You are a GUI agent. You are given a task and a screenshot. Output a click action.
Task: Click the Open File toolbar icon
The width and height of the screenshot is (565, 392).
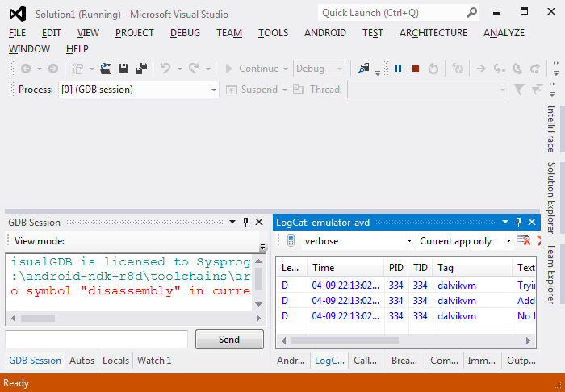pos(106,69)
